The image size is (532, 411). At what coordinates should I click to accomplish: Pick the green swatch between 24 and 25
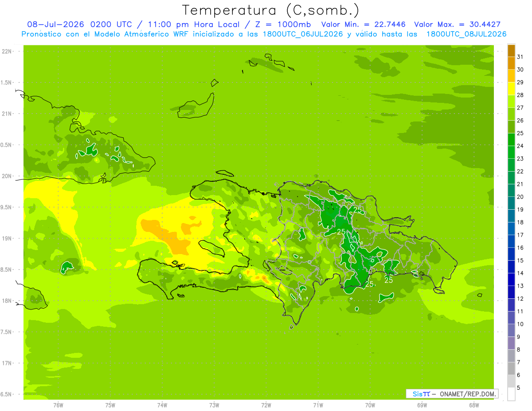click(511, 140)
